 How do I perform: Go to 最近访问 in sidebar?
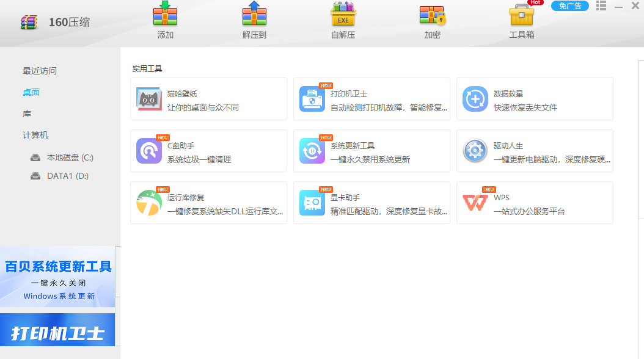click(40, 71)
